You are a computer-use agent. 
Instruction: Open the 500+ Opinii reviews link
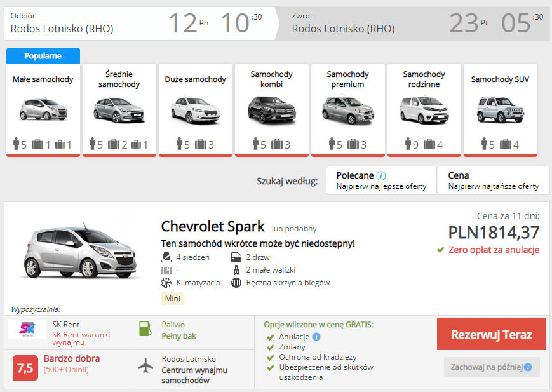tap(66, 370)
